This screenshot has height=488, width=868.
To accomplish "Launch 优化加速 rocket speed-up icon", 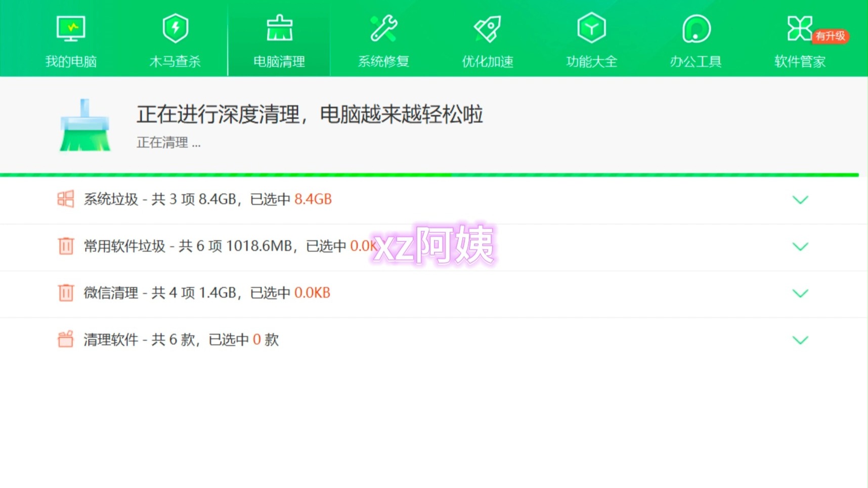I will 487,29.
